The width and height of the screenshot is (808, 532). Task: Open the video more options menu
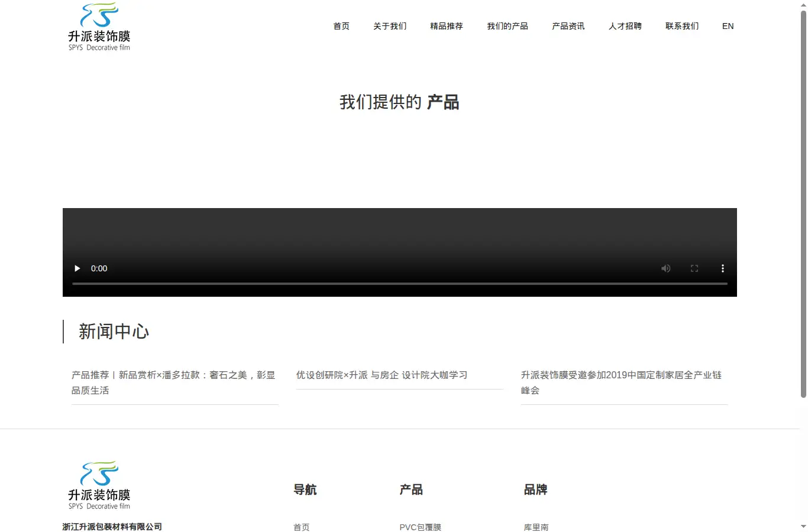click(722, 268)
